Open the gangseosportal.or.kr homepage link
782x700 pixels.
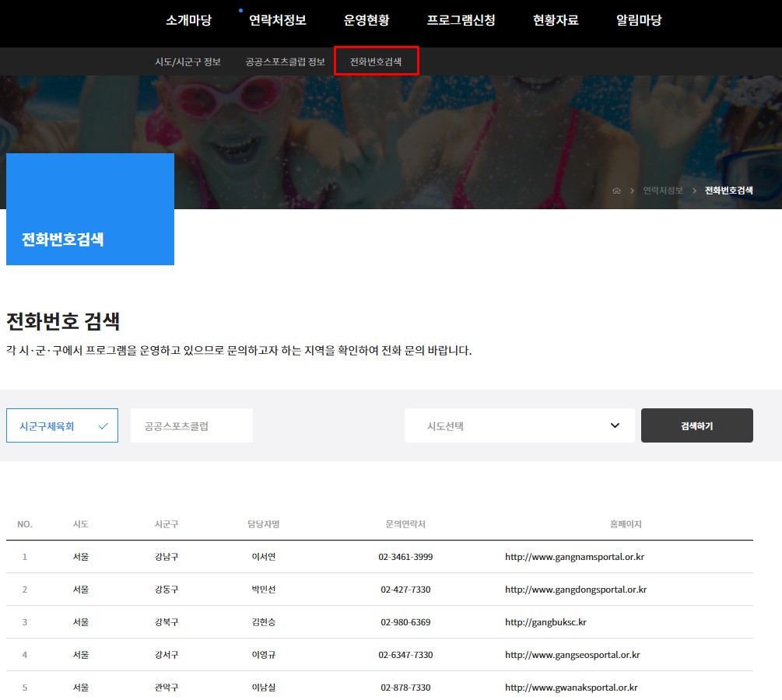coord(572,655)
